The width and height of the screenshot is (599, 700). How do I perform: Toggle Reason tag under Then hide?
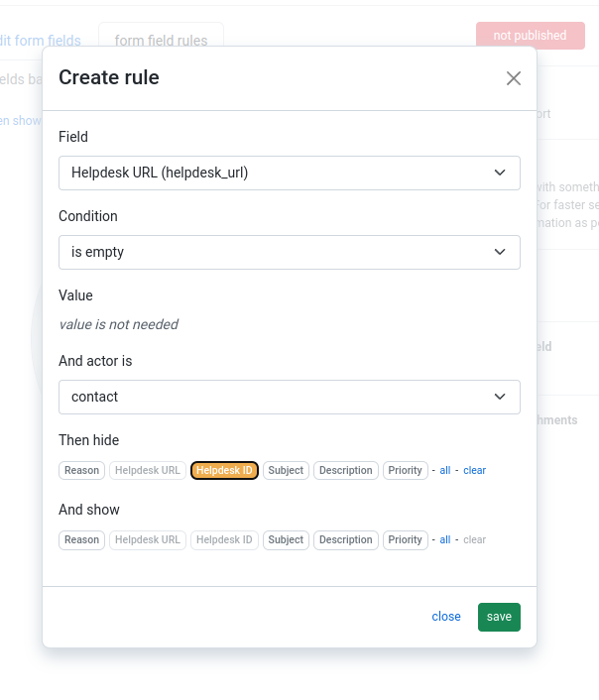[x=81, y=471]
